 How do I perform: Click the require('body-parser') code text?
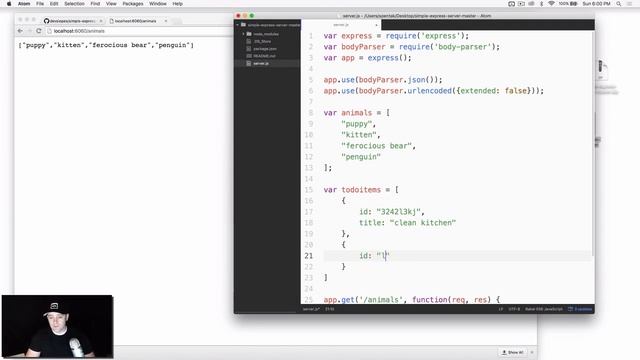[x=447, y=47]
